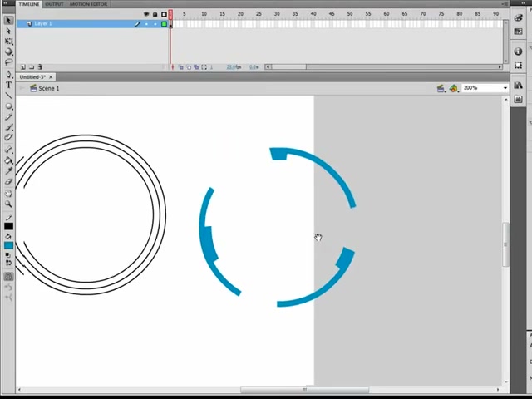This screenshot has width=532, height=399.
Task: Lock all layers via padlock header
Action: click(155, 14)
